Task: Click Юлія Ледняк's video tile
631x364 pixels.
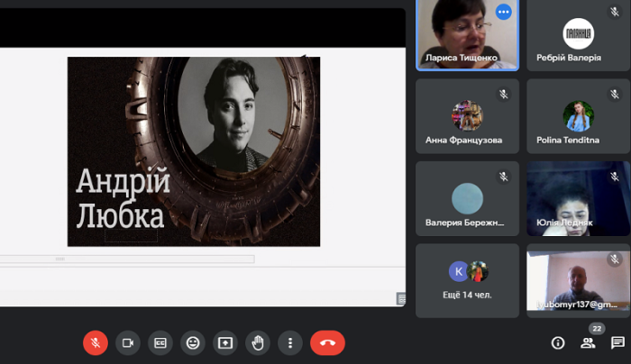Action: coord(578,200)
